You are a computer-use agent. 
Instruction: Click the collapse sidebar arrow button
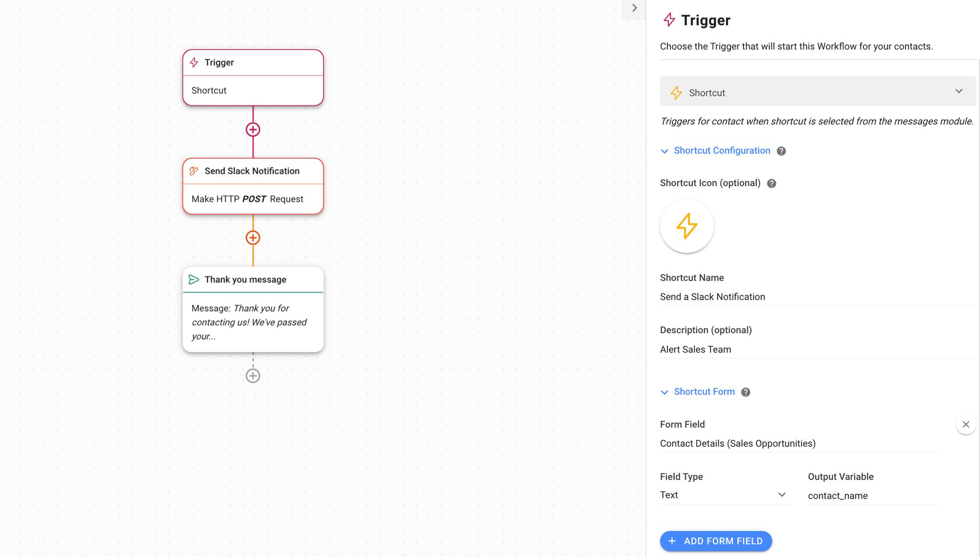633,7
